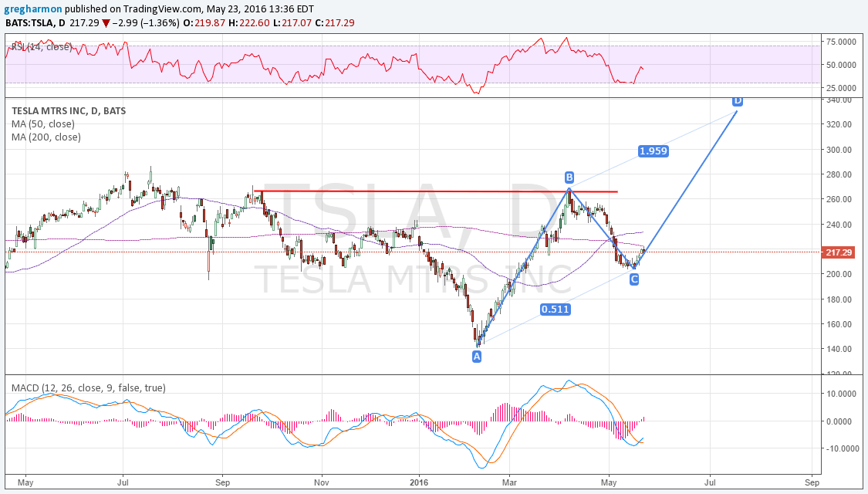Click the 2016 label on time axis
Image resolution: width=868 pixels, height=494 pixels.
coord(419,482)
